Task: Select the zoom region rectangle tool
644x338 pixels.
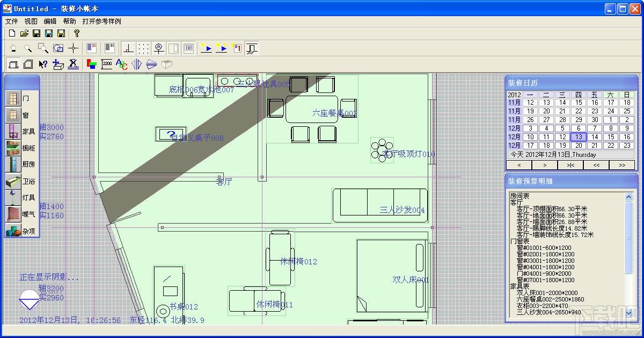Action: coord(43,48)
